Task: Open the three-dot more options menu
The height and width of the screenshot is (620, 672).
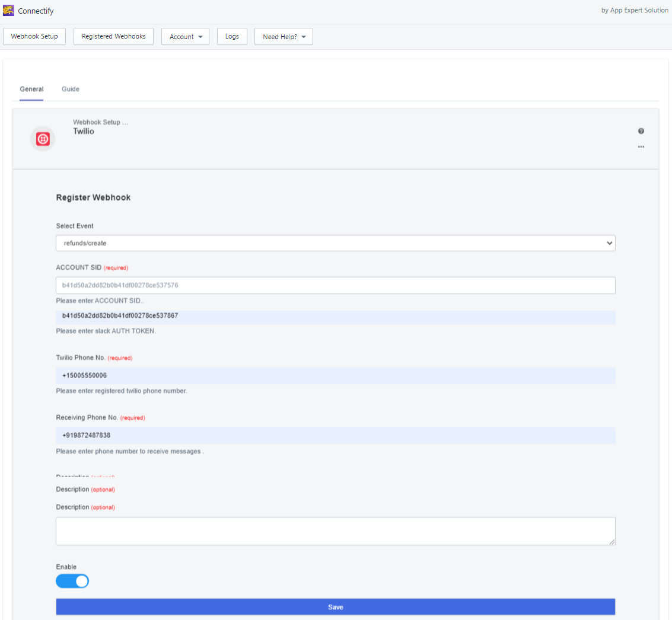Action: 641,147
